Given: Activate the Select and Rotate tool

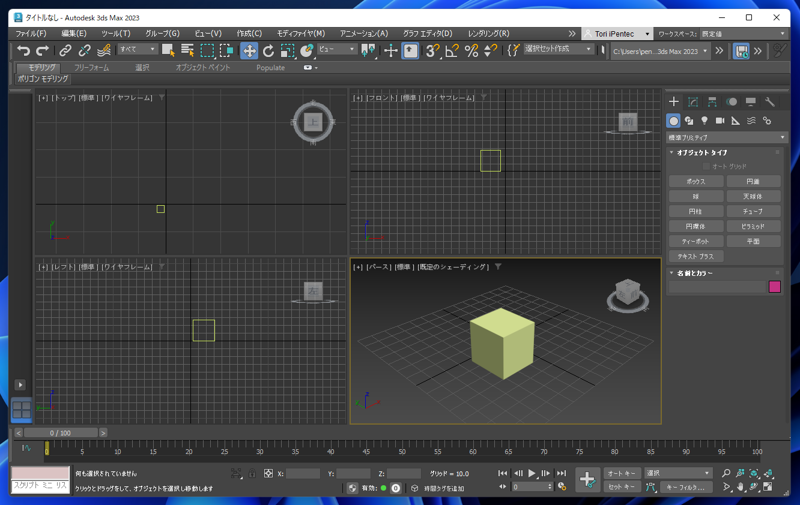Looking at the screenshot, I should pos(268,50).
